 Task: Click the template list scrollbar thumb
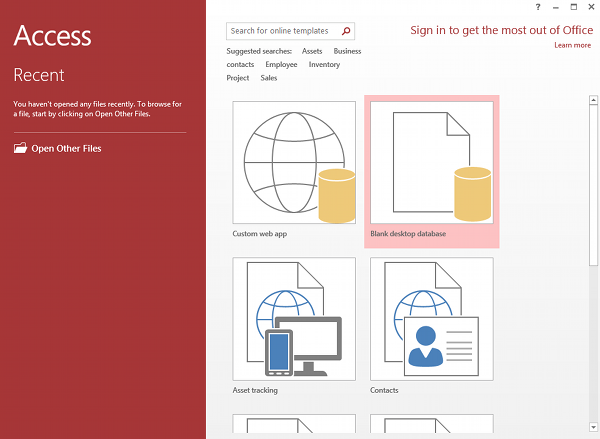coord(593,185)
